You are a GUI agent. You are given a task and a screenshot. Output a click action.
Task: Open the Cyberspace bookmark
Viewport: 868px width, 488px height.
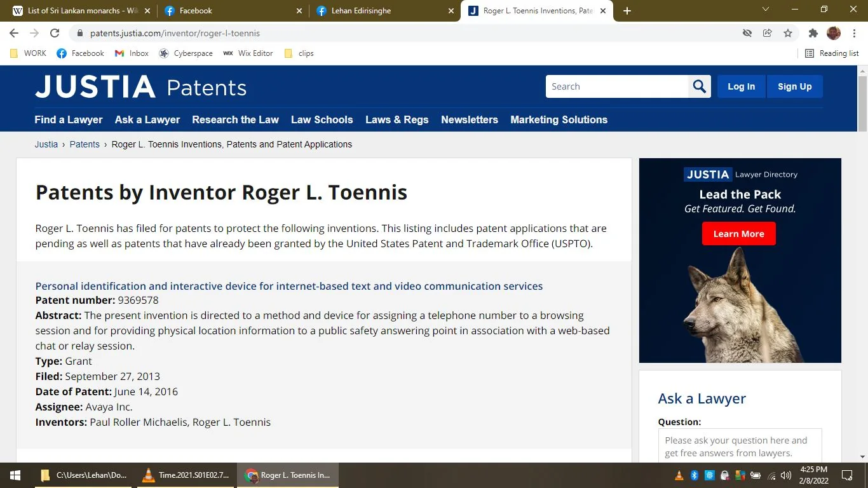[x=186, y=53]
